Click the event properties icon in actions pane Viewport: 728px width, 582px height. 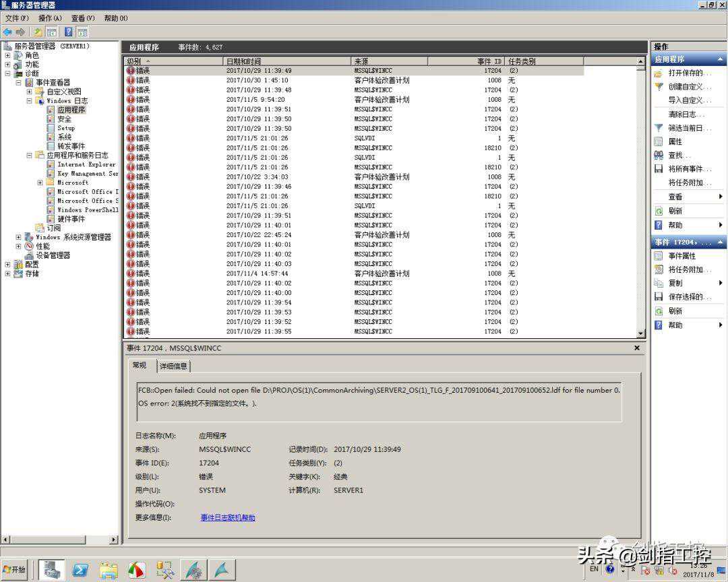(659, 256)
